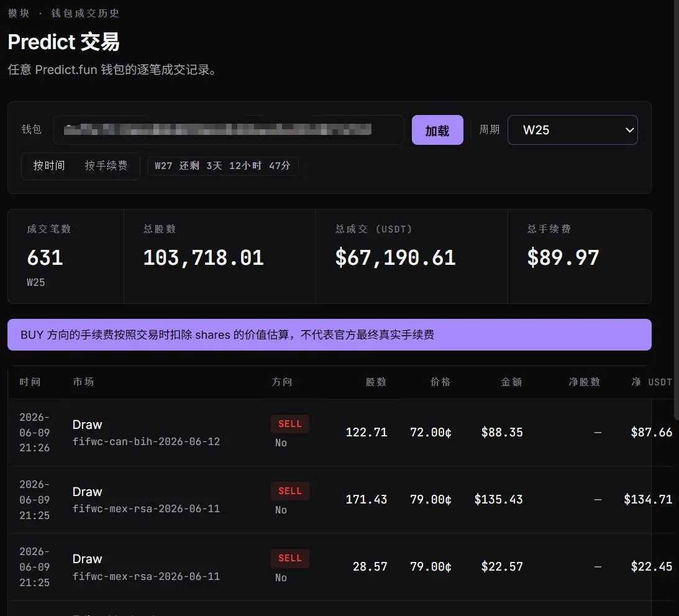Screen dimensions: 679x616
Task: Click the 净股数 column header
Action: [585, 382]
